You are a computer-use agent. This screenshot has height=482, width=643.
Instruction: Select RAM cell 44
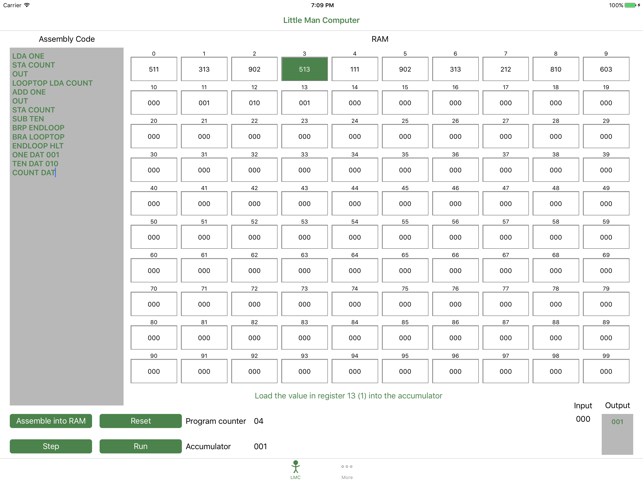pos(355,204)
